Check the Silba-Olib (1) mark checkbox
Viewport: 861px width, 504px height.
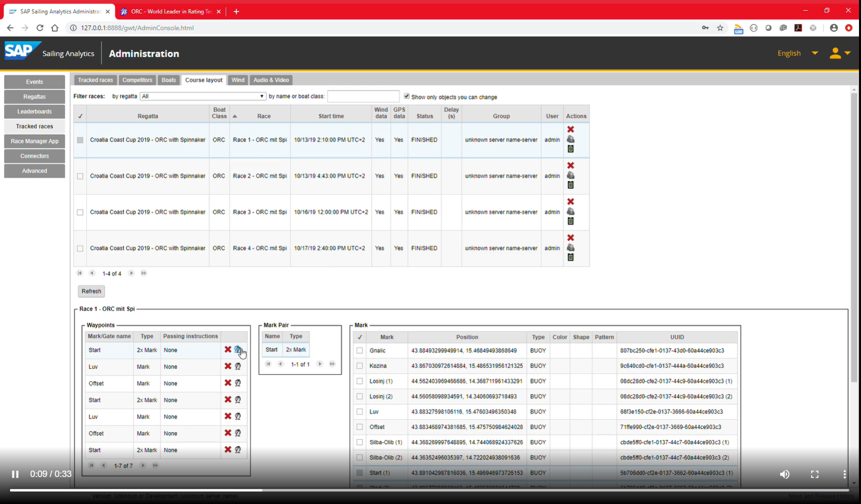(360, 443)
